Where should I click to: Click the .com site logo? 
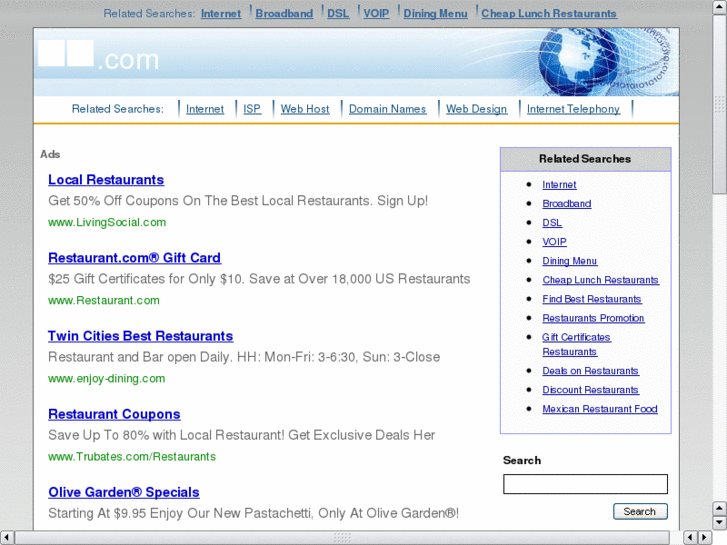click(99, 57)
